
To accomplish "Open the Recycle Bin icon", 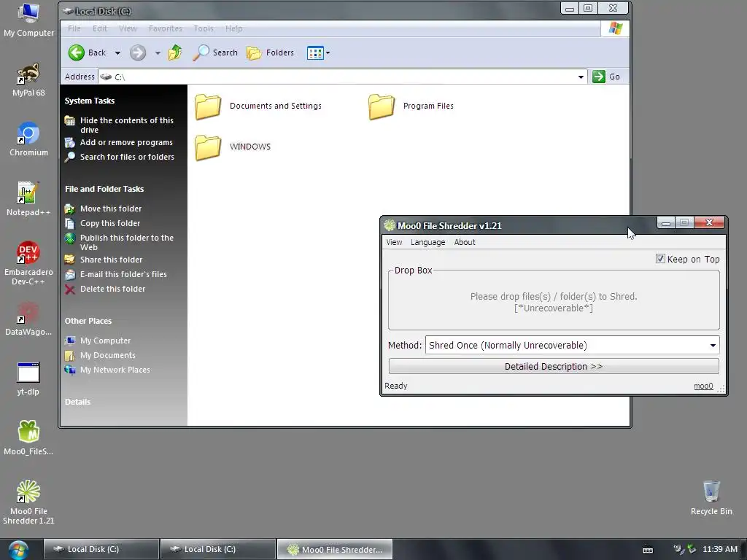I will (x=711, y=497).
